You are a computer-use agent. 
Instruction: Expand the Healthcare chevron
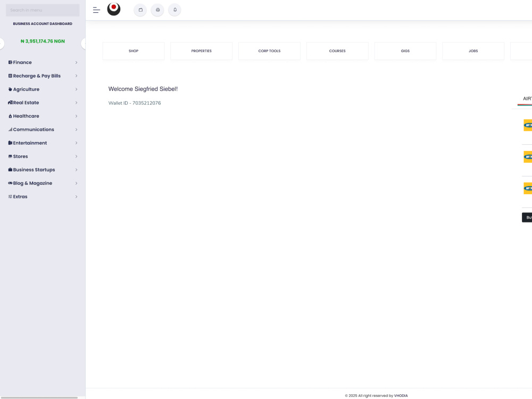tap(76, 116)
